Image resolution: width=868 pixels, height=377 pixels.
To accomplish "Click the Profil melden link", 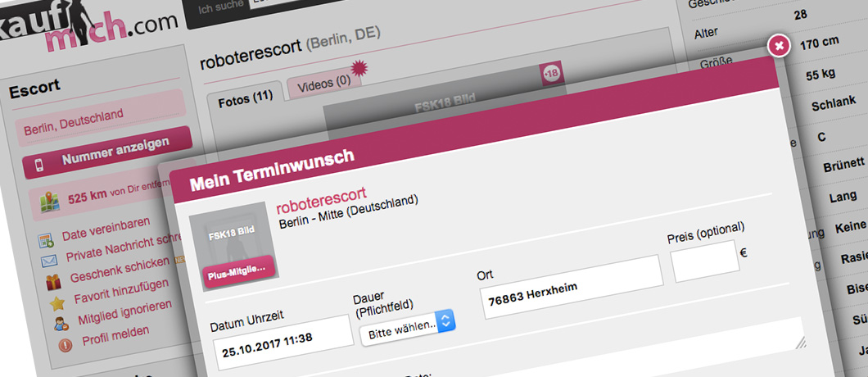I will pyautogui.click(x=115, y=335).
